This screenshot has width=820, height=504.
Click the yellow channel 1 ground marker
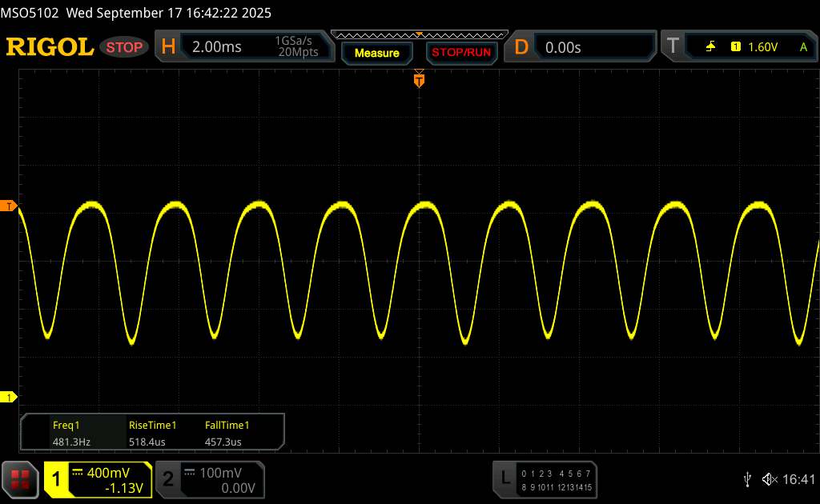[x=10, y=397]
